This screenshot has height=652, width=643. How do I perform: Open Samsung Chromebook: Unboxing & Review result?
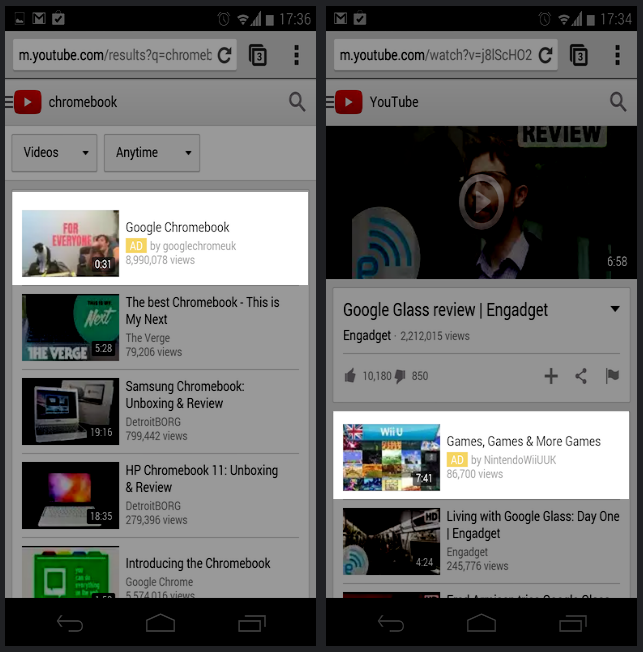tap(185, 395)
